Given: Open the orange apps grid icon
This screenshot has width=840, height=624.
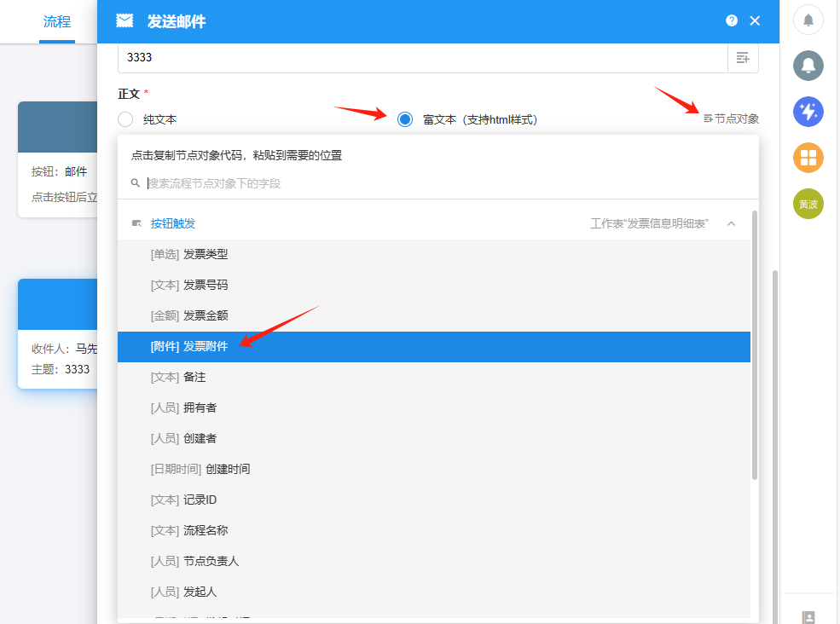Looking at the screenshot, I should pos(808,158).
